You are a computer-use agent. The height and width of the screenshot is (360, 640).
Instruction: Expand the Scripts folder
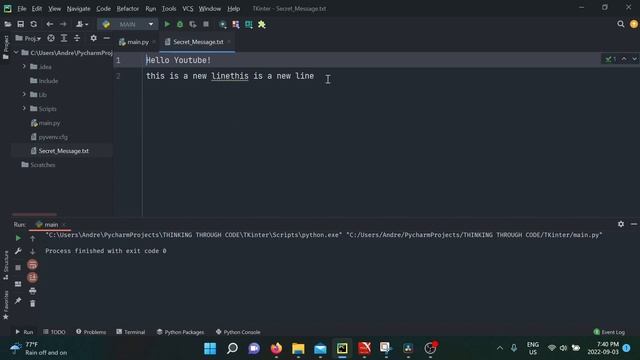tap(24, 108)
